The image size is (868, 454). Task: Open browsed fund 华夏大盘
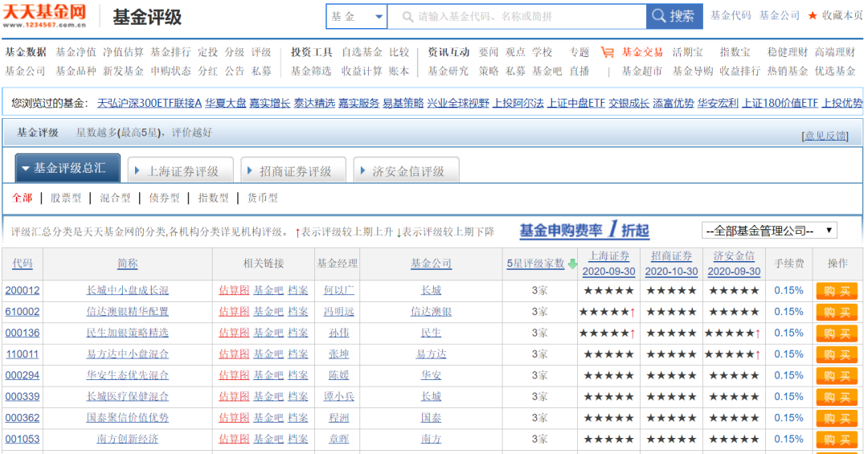coord(225,103)
